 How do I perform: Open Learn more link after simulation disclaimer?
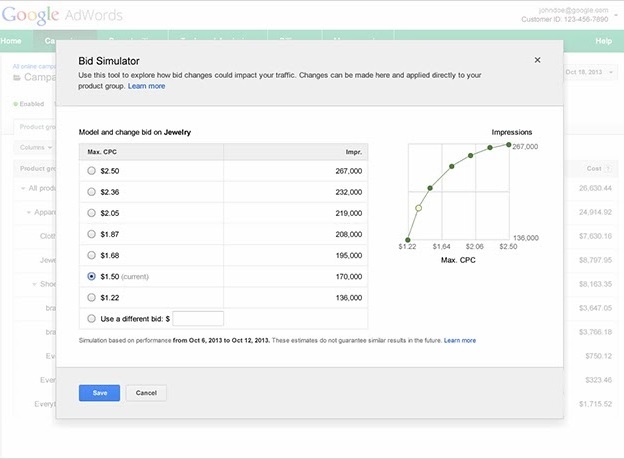pyautogui.click(x=460, y=340)
